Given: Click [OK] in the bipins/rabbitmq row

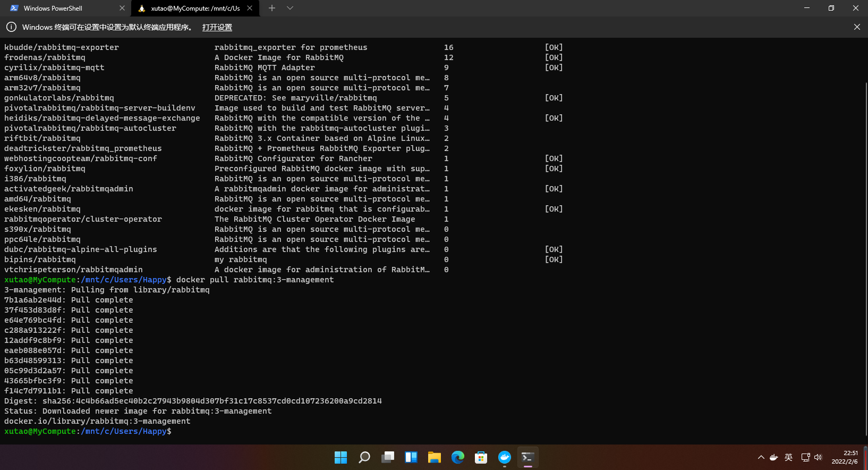Looking at the screenshot, I should point(554,259).
